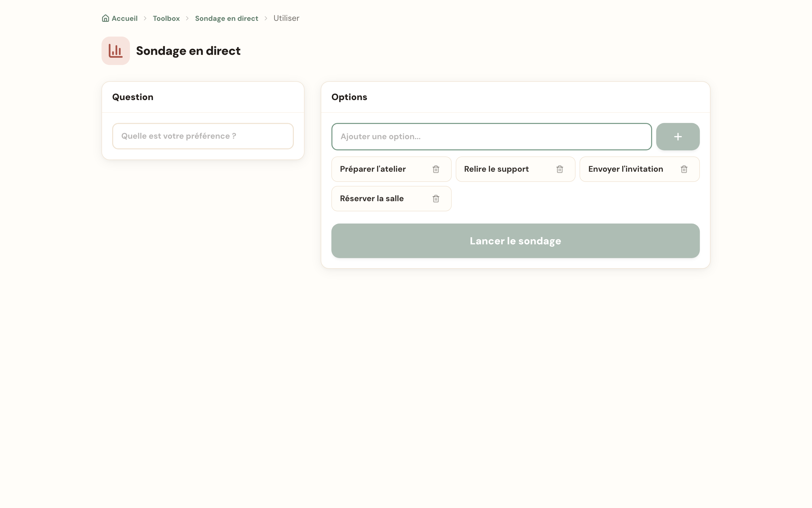Click the "Préparer l'atelier" option label
Image resolution: width=812 pixels, height=508 pixels.
click(373, 169)
